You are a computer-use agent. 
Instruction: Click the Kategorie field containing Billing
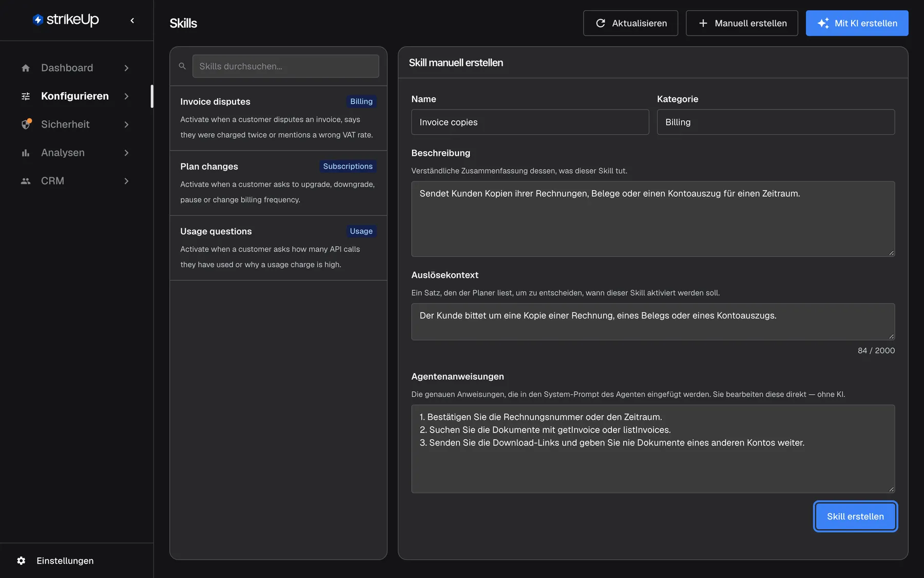point(776,122)
